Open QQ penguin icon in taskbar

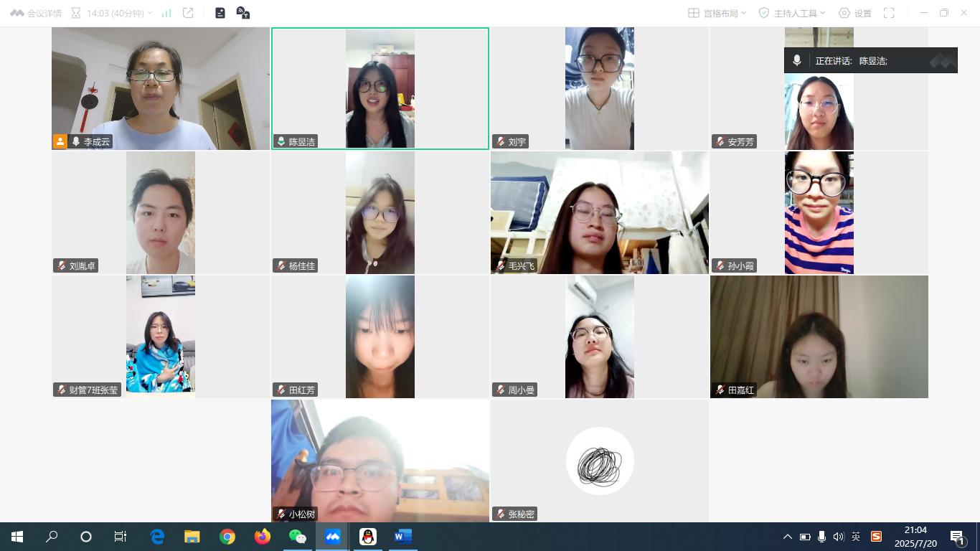pos(367,537)
